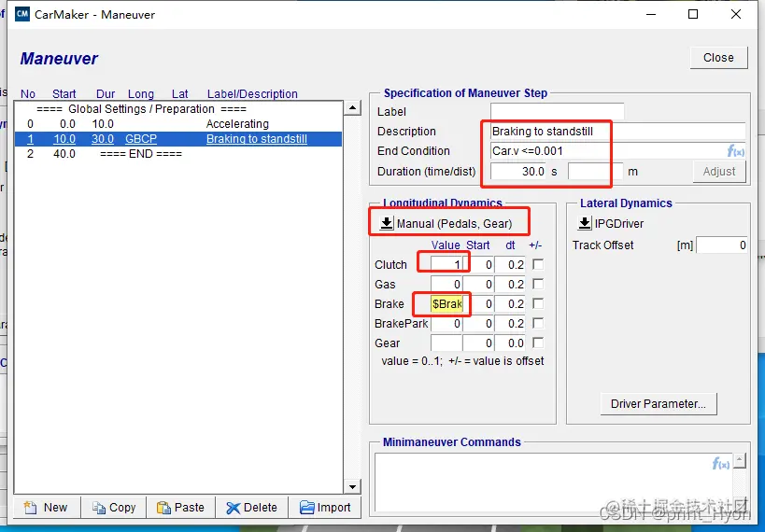Click Duration time field showing 30.0
The height and width of the screenshot is (532, 765).
click(x=518, y=172)
